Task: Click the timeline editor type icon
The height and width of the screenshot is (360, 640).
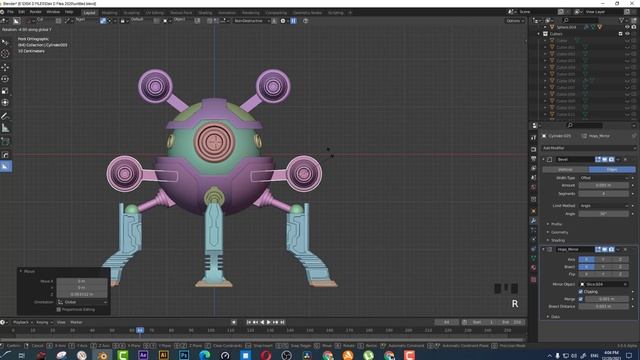Action: [3, 322]
